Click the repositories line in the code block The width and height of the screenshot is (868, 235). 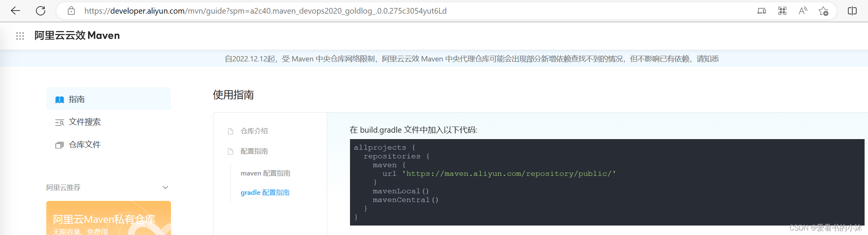coord(396,156)
